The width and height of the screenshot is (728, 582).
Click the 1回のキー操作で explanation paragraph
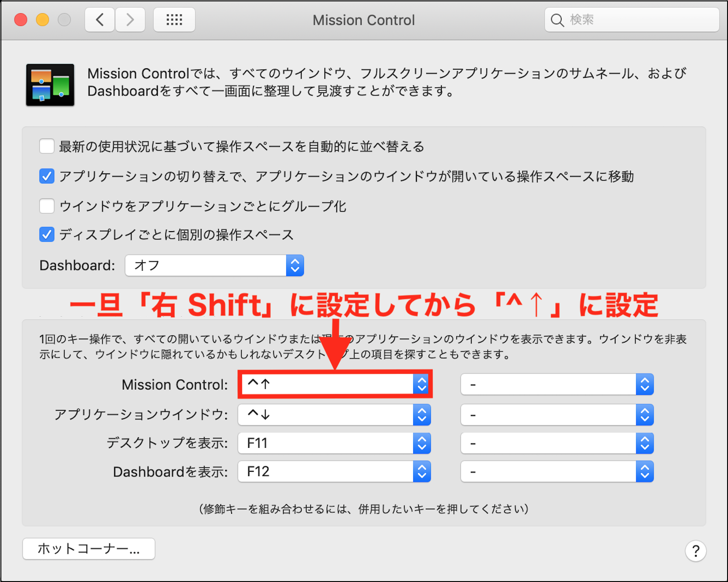[363, 346]
